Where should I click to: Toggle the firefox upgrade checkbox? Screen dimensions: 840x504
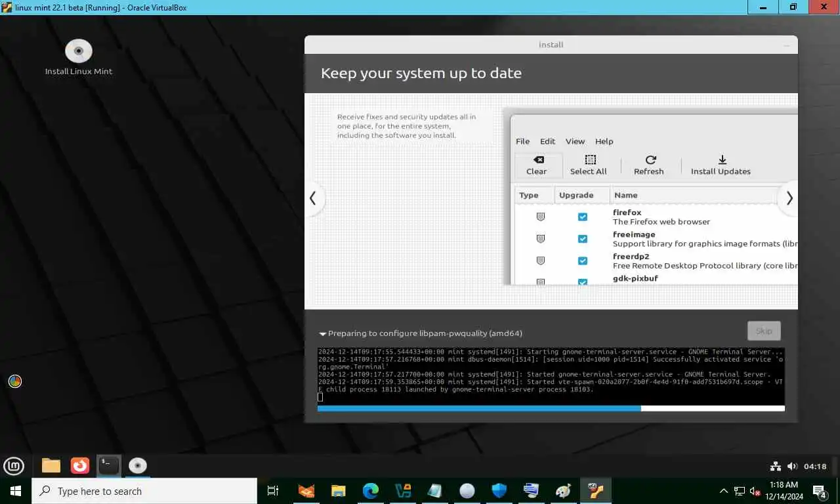[x=583, y=217]
